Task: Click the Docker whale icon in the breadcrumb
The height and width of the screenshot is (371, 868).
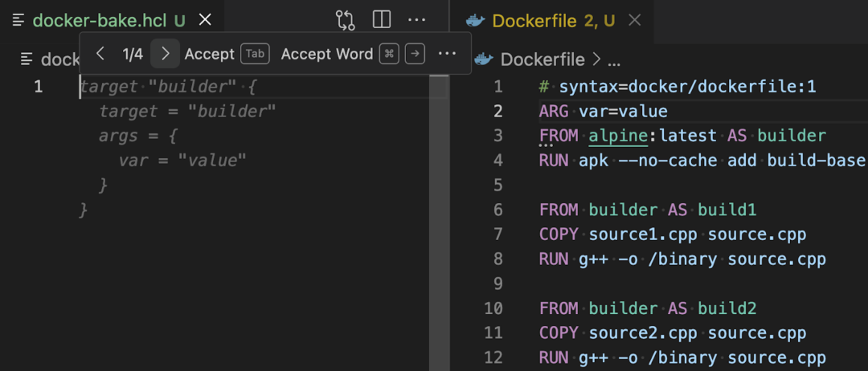Action: [483, 59]
